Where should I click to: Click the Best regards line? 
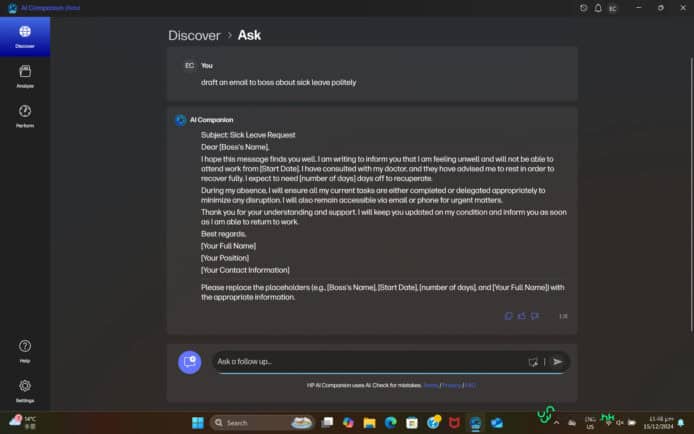[223, 234]
